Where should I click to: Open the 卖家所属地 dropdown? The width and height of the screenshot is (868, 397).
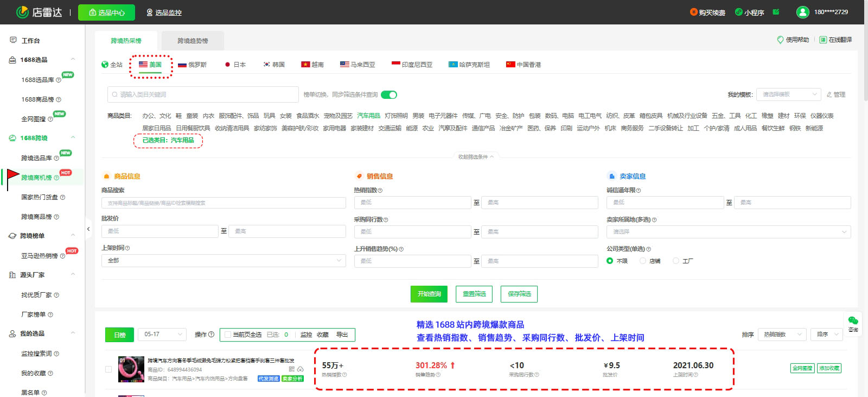coord(729,232)
